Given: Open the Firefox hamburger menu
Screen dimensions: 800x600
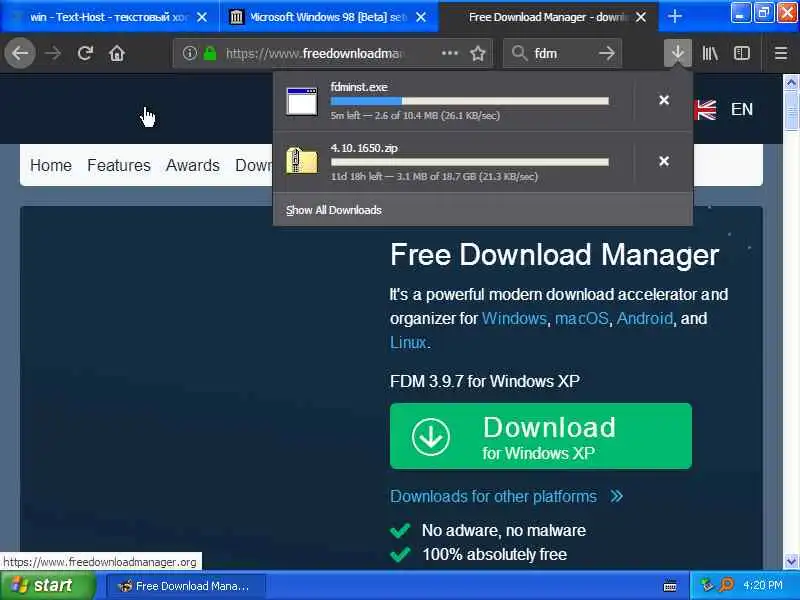Looking at the screenshot, I should (x=781, y=53).
